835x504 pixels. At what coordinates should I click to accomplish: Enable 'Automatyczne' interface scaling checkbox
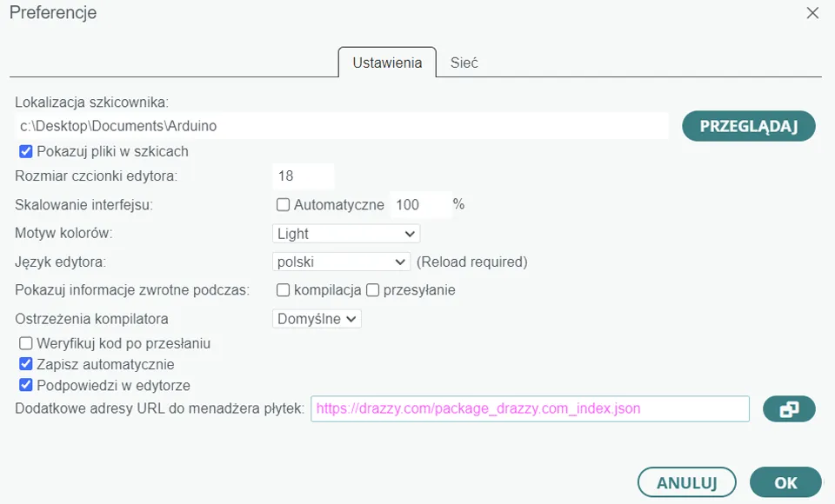point(283,205)
